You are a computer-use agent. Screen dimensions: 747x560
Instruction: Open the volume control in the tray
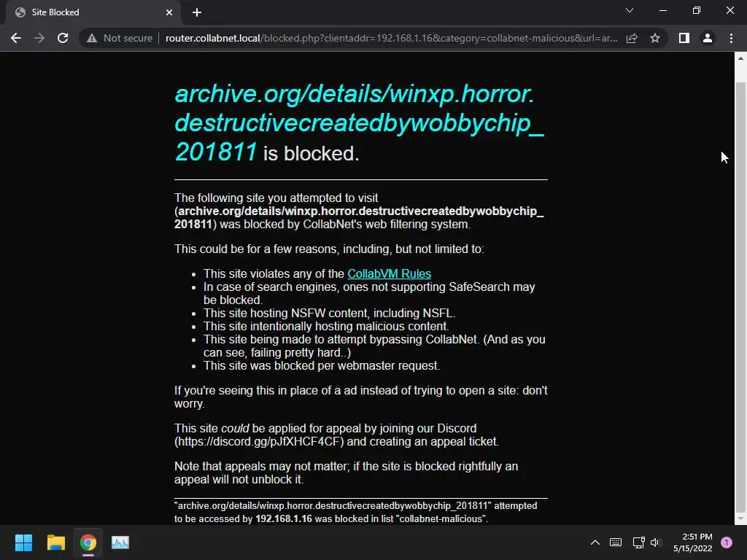click(656, 542)
